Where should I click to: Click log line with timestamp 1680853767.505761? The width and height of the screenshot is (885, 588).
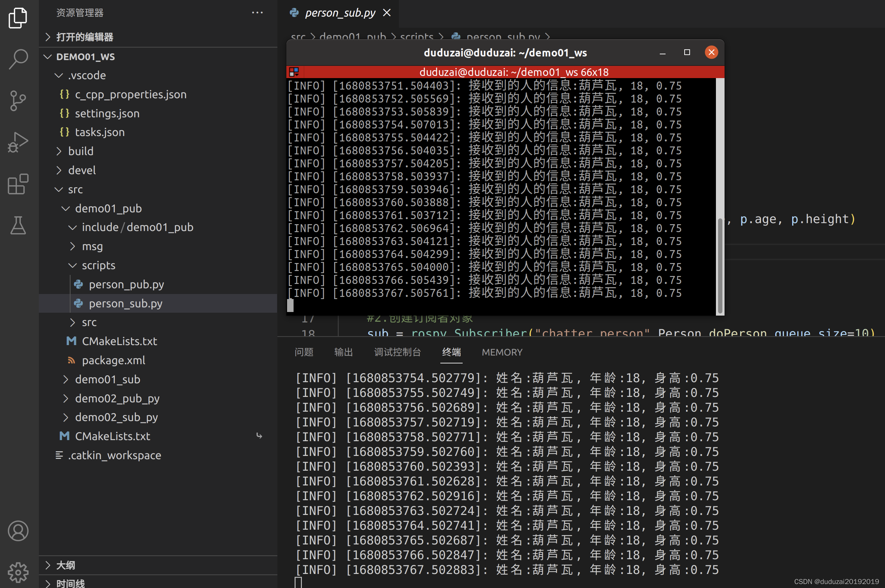click(484, 293)
